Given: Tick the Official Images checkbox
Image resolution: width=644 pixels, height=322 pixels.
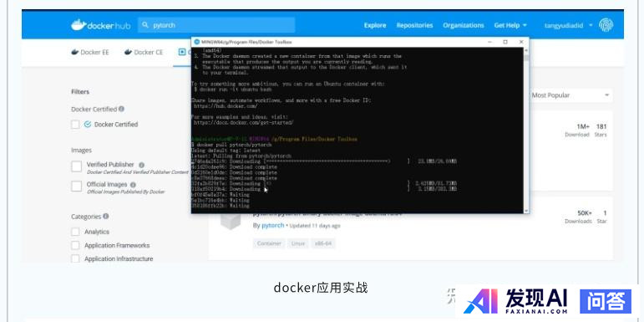Looking at the screenshot, I should (x=76, y=187).
